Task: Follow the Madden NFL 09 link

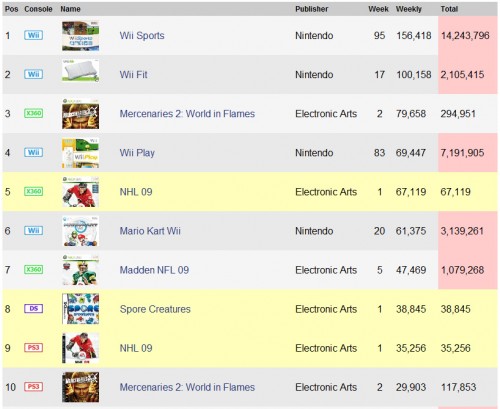Action: 154,270
